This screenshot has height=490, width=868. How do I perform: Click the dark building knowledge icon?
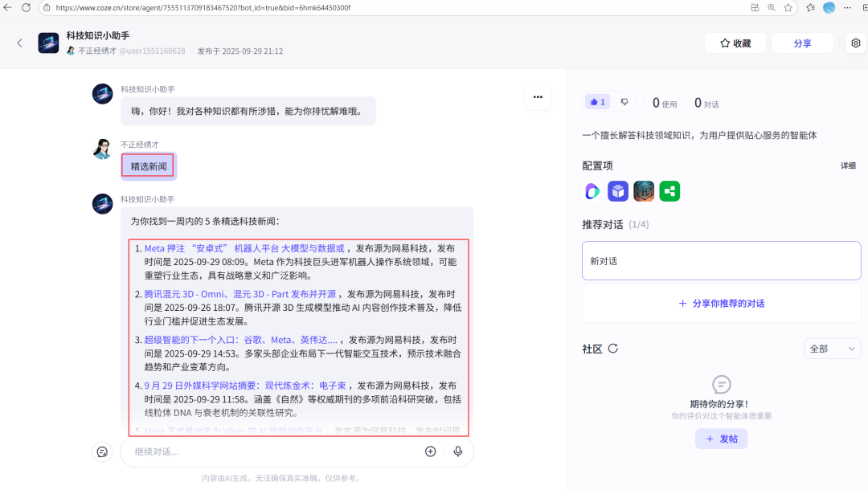[x=644, y=191]
